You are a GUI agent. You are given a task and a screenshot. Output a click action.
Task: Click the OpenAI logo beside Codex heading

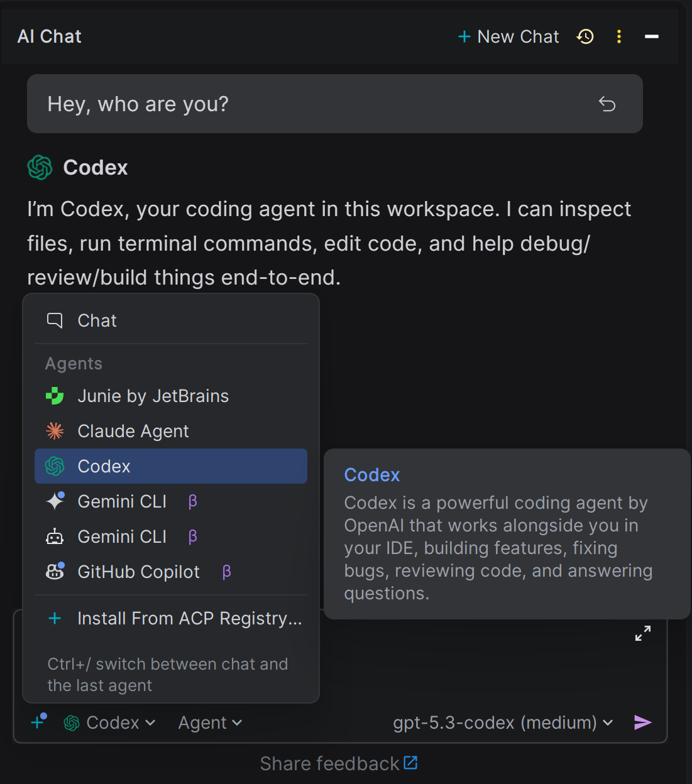pyautogui.click(x=40, y=168)
